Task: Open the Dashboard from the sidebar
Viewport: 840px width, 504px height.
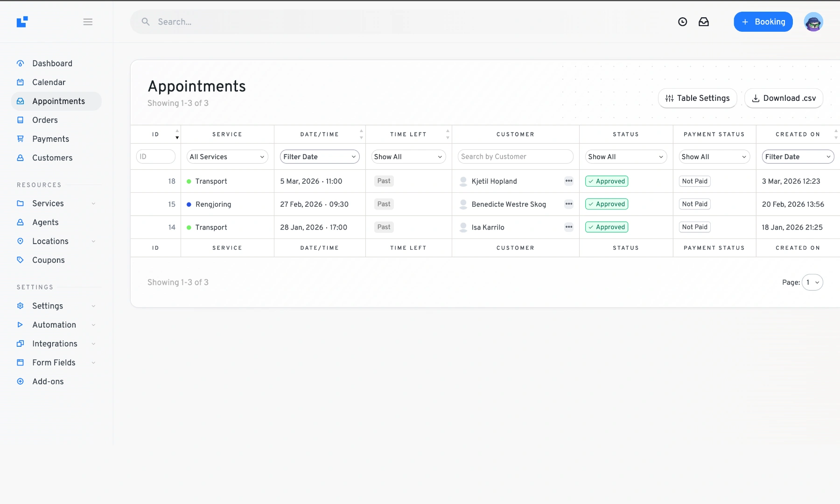Action: [52, 63]
